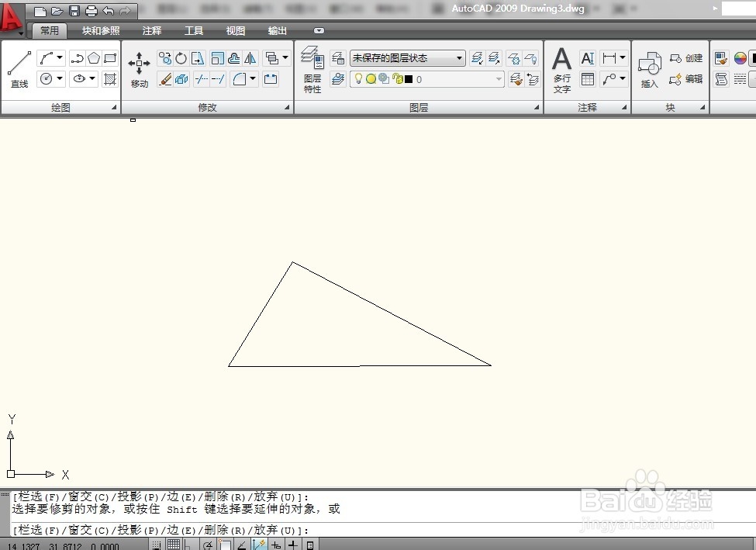Select the Trim tool
The height and width of the screenshot is (550, 756).
201,78
